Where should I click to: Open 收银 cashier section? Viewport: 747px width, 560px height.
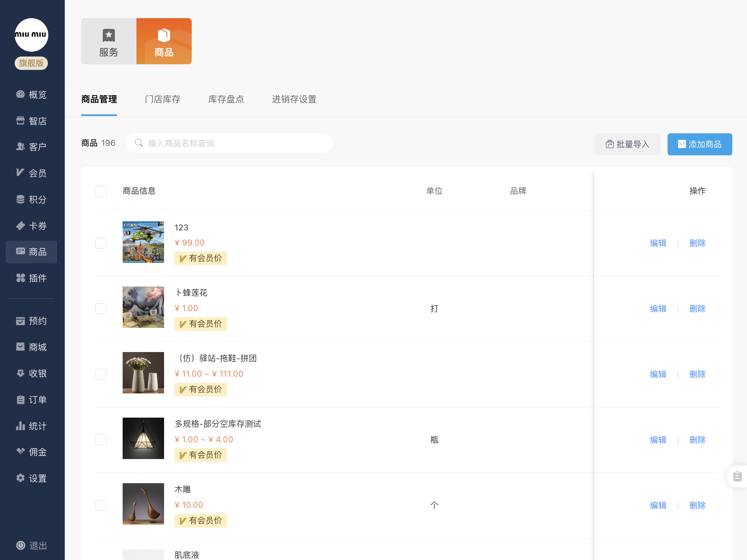tap(32, 373)
